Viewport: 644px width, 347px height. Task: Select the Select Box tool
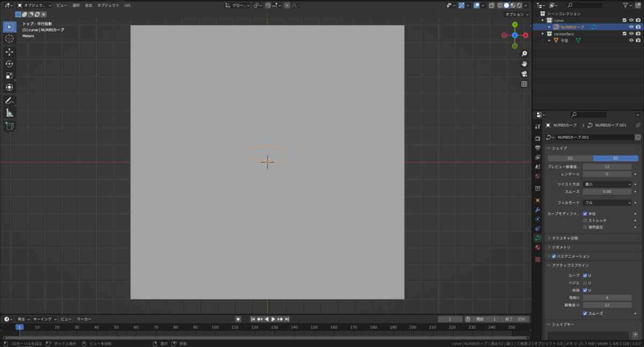click(x=9, y=27)
